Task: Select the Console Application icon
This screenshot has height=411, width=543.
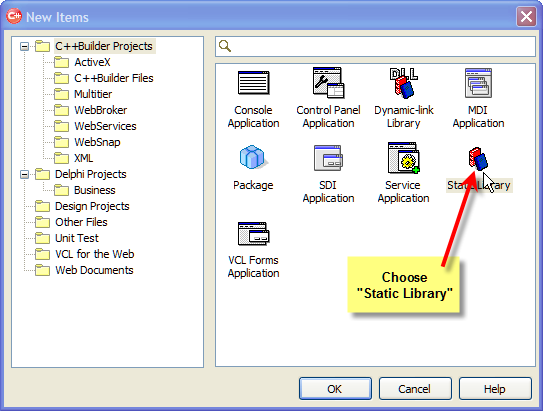Action: [x=253, y=83]
